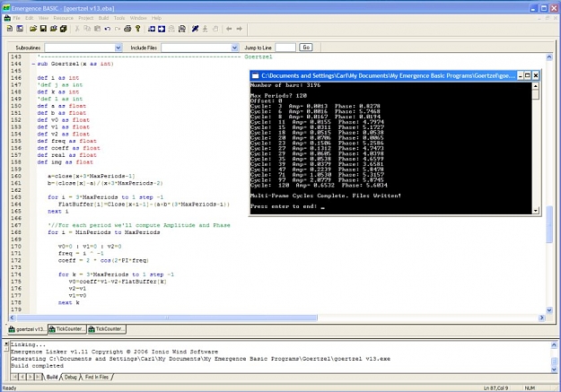Print the source with the printer icon

[127, 29]
